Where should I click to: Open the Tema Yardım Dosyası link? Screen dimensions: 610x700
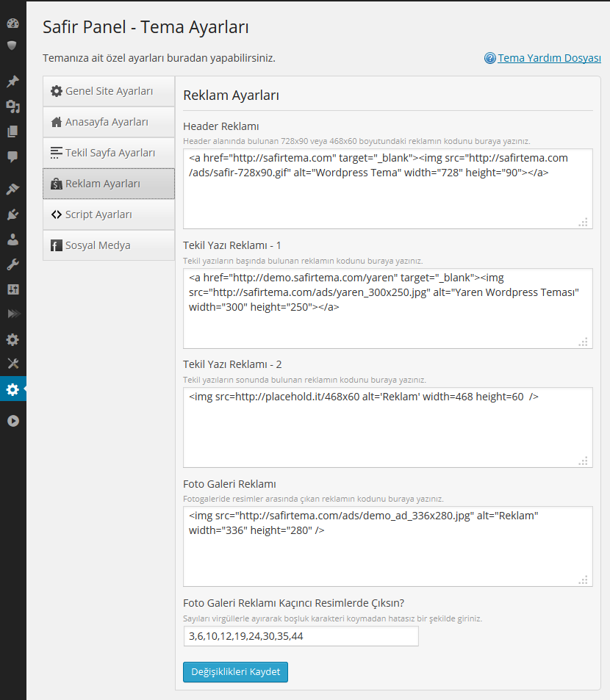(549, 58)
